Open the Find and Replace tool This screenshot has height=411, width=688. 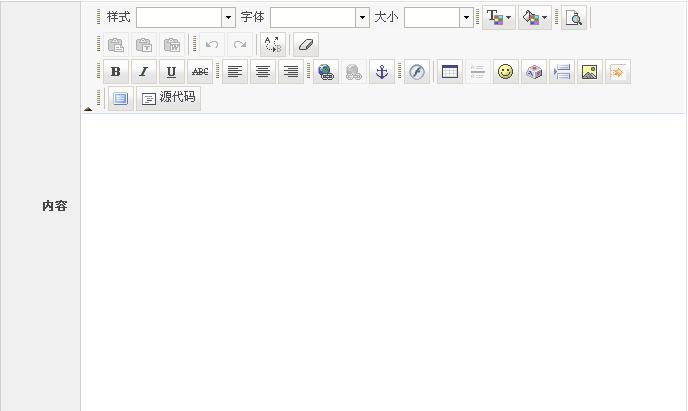[x=273, y=45]
